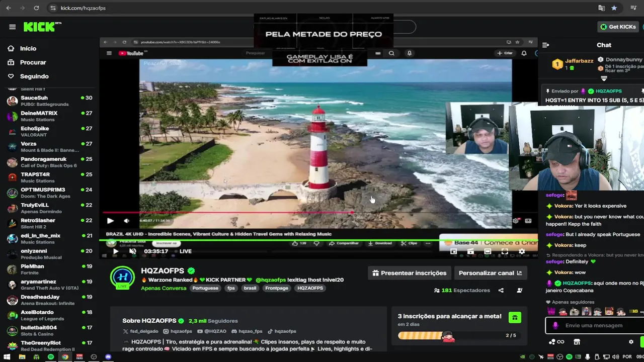Click the user icon beside share
644x362 pixels.
(519, 290)
